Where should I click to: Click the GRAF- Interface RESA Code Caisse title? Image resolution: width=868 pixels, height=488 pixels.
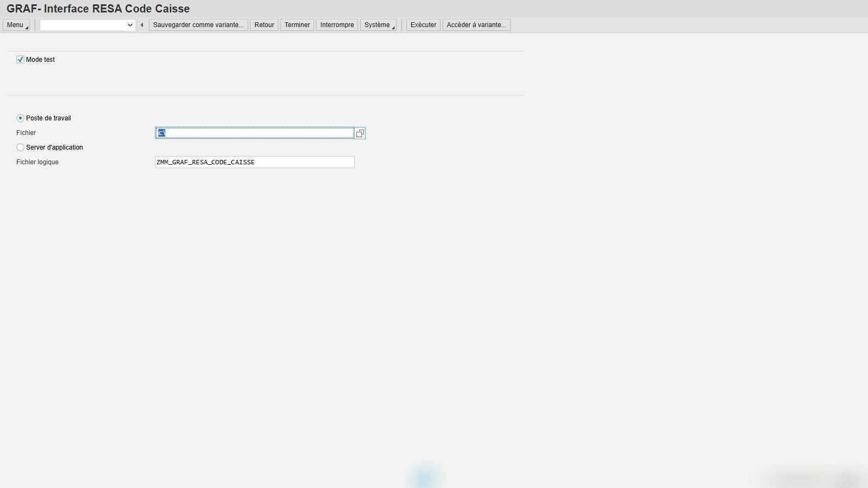(98, 9)
